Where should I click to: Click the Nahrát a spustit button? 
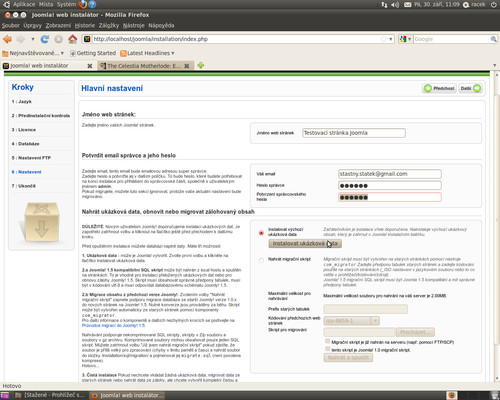(348, 358)
